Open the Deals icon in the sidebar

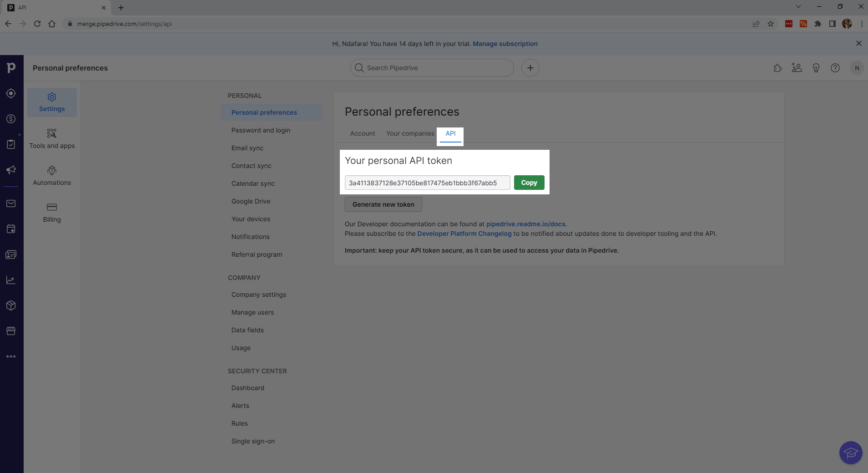[x=10, y=119]
